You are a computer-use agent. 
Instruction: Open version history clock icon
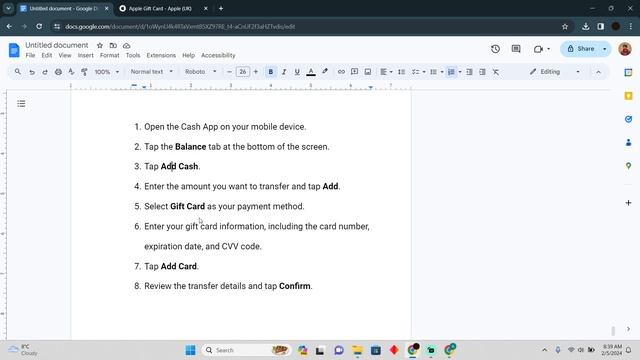coord(495,49)
